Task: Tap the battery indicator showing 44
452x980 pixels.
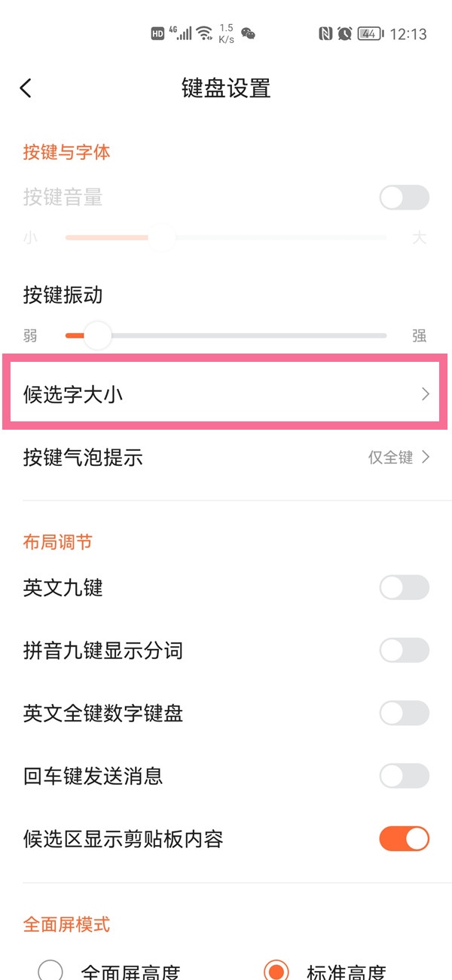Action: point(368,34)
